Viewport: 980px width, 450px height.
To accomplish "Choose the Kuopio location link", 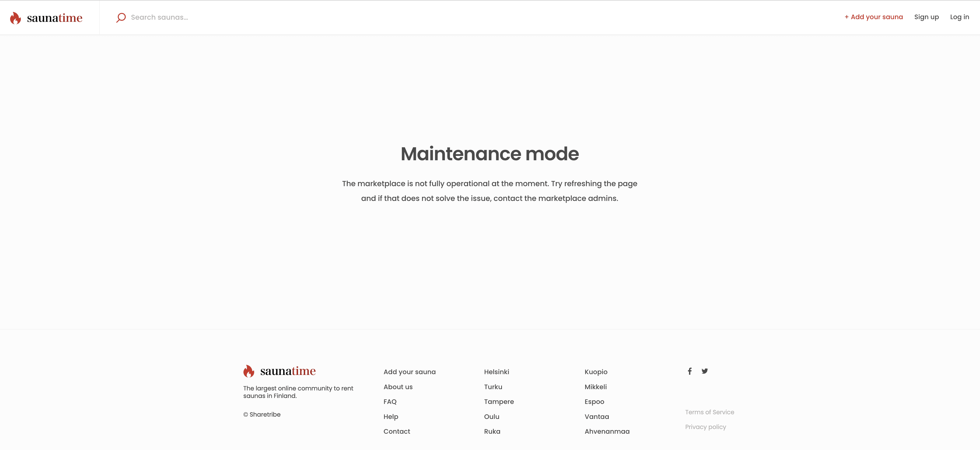I will [x=596, y=372].
